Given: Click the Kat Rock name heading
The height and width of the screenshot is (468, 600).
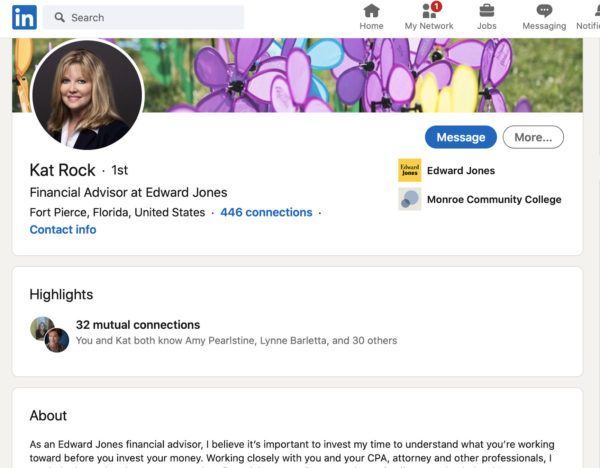Looking at the screenshot, I should [62, 170].
